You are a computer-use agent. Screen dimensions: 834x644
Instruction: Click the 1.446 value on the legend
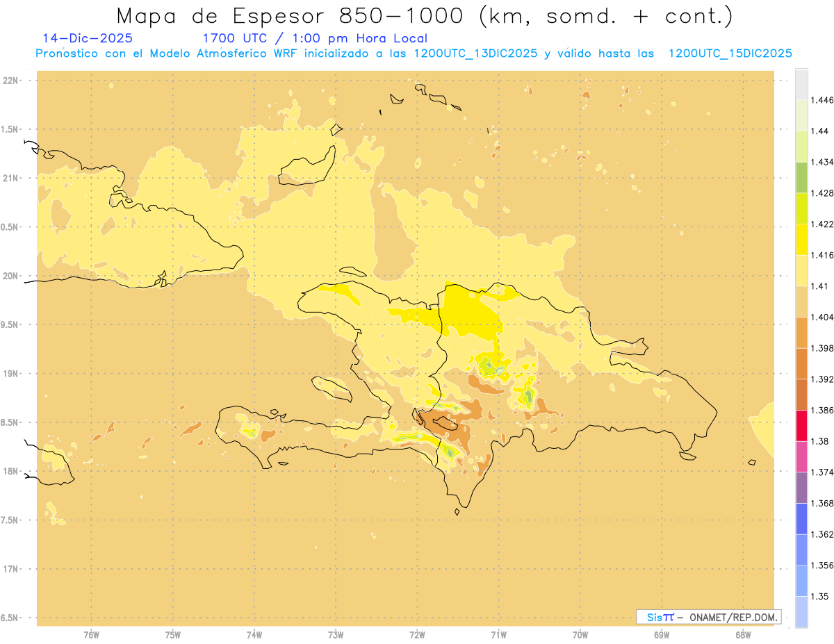coord(822,100)
